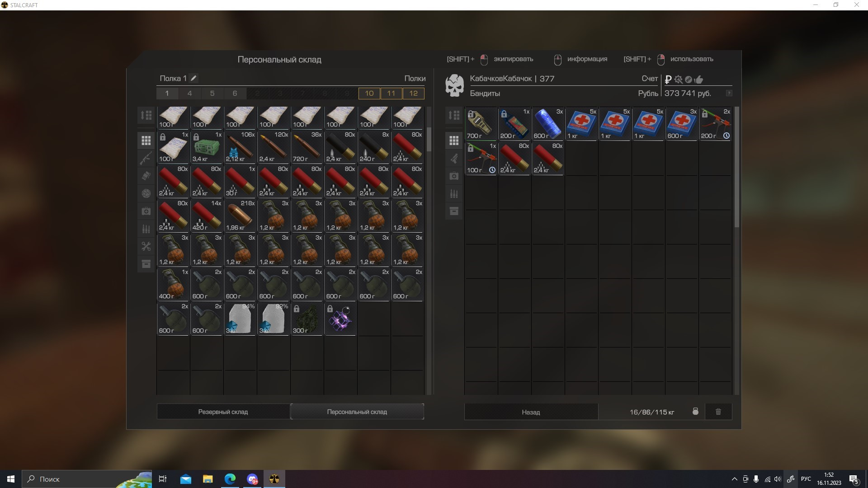Open locked shelf 12 tab
This screenshot has height=488, width=868.
(x=413, y=93)
